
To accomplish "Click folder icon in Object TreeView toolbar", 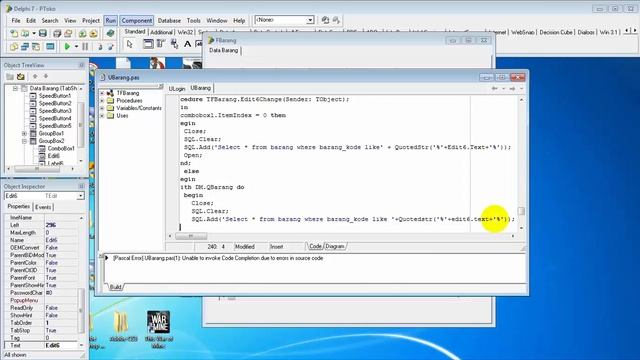I will (10, 76).
